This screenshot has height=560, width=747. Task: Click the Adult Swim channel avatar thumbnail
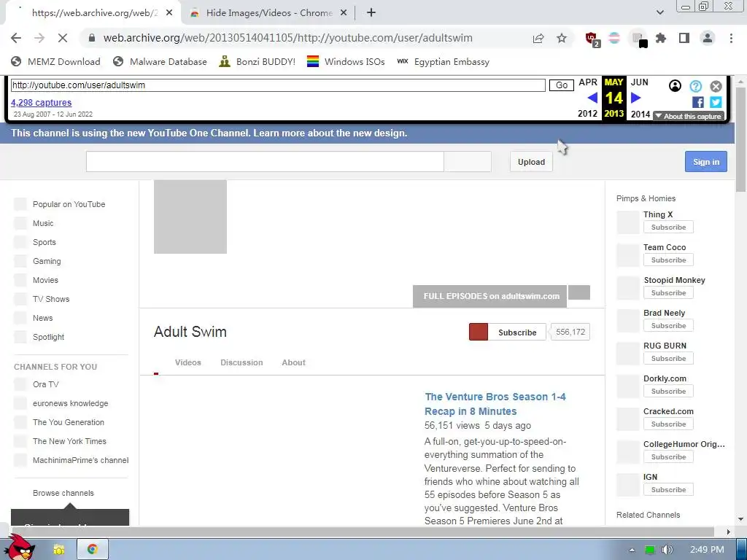190,217
